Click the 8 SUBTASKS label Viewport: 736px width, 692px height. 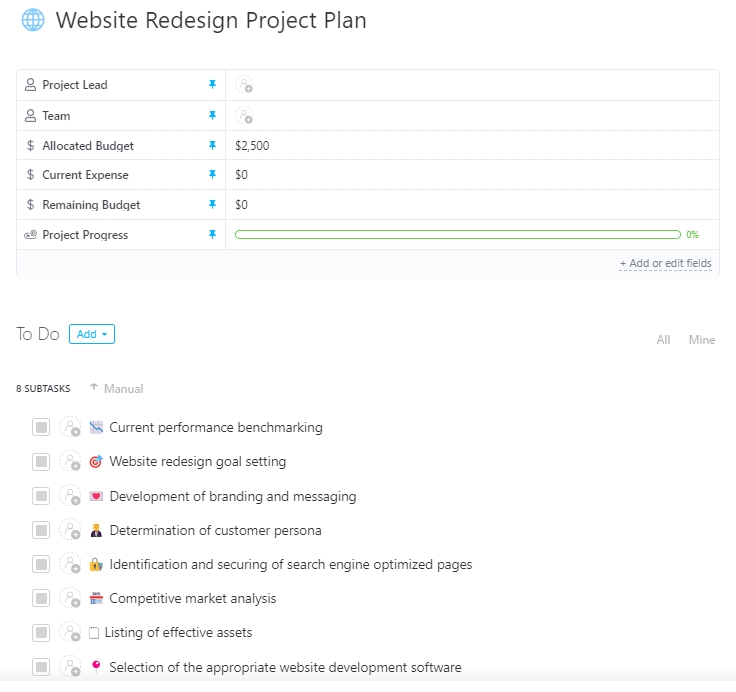click(x=43, y=388)
